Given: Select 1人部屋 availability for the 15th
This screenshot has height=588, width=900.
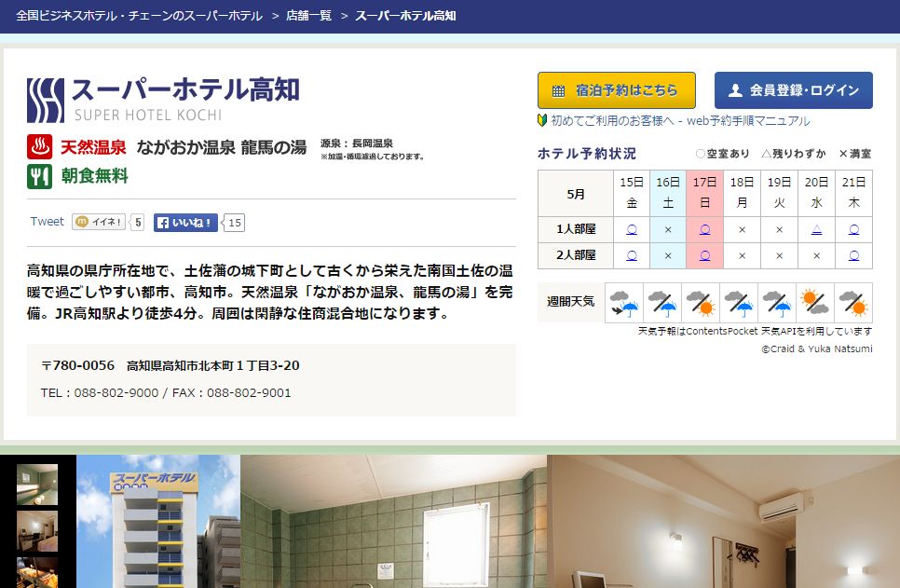Looking at the screenshot, I should tap(632, 229).
